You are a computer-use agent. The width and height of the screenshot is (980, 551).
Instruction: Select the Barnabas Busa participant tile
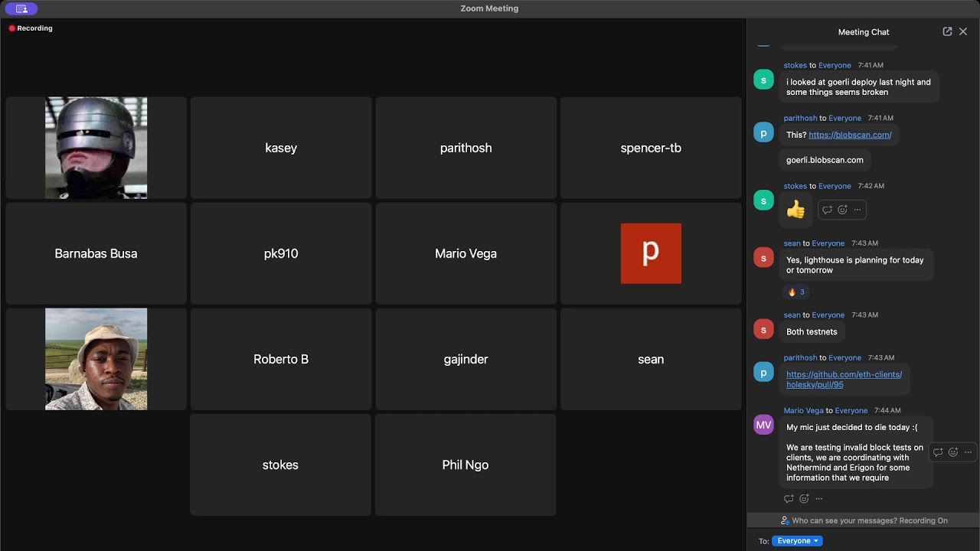coord(96,253)
